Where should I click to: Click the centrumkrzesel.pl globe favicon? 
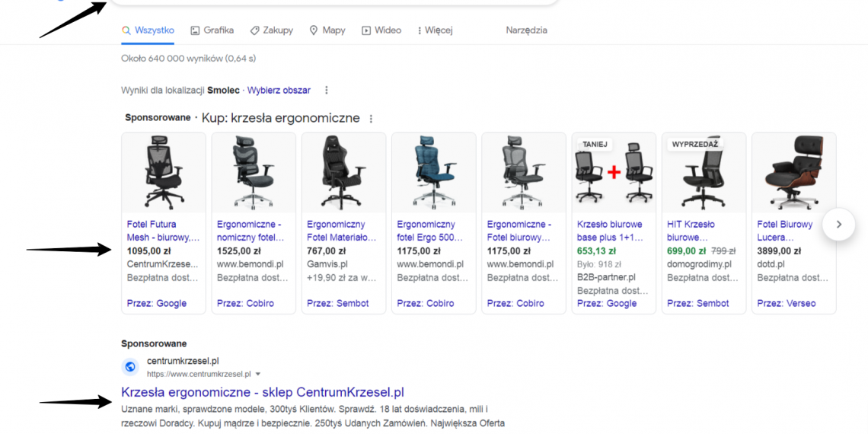(130, 367)
